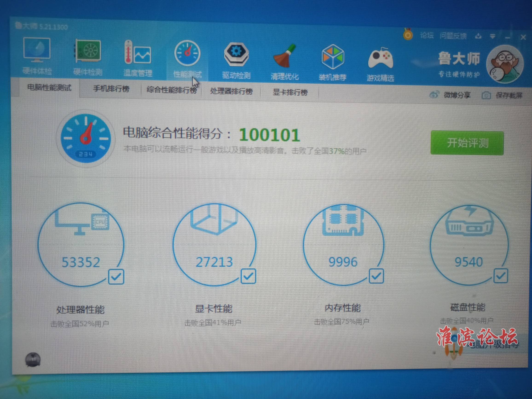This screenshot has width=532, height=399.
Task: Click the CPU monitor icon circle
Action: click(81, 244)
